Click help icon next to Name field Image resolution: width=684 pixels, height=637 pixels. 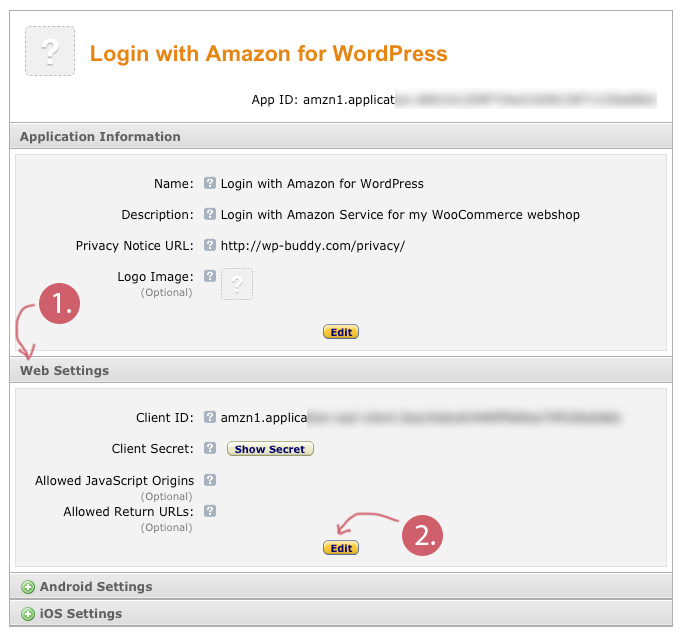(x=210, y=184)
